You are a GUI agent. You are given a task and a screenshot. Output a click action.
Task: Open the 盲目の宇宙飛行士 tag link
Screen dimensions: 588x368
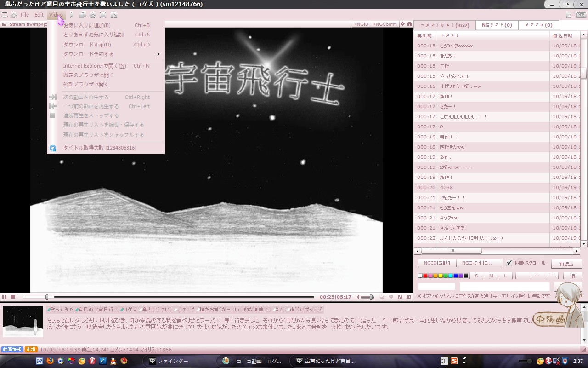point(97,310)
